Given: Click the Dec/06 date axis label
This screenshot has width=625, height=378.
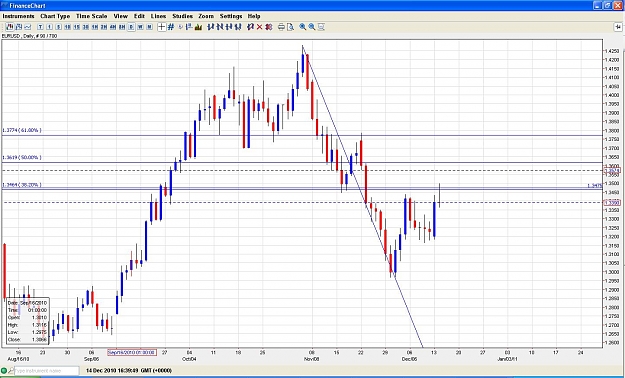Looking at the screenshot, I should [409, 359].
